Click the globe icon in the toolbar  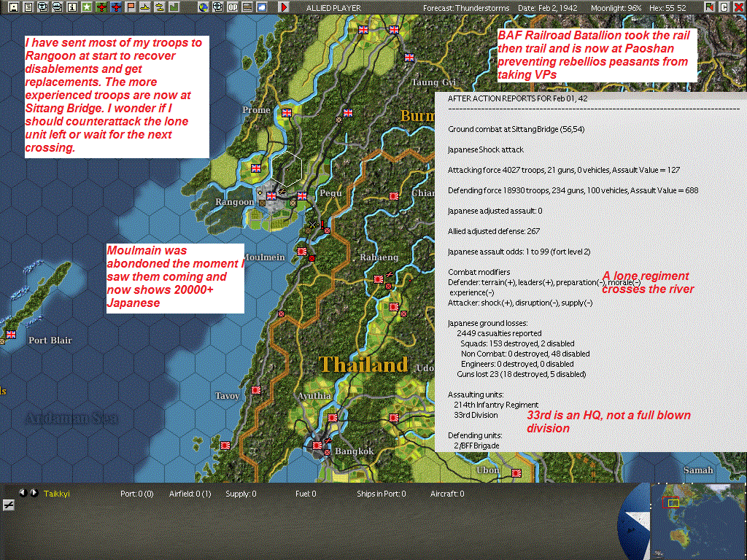[204, 7]
